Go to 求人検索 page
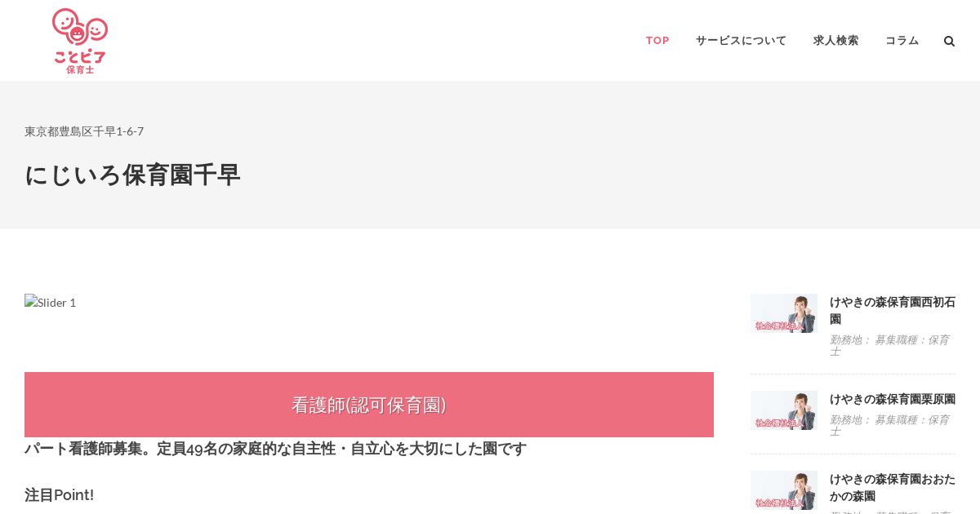The width and height of the screenshot is (980, 514). pyautogui.click(x=835, y=41)
